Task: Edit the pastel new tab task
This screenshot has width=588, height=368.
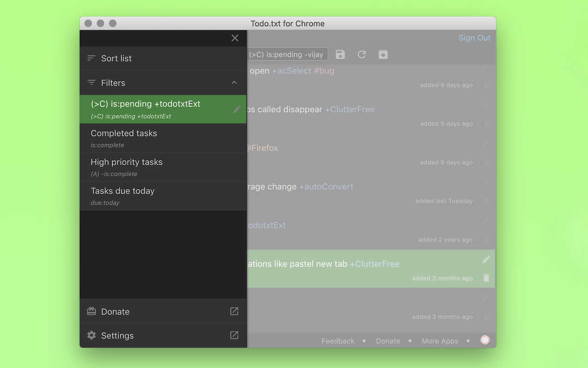Action: coord(486,259)
